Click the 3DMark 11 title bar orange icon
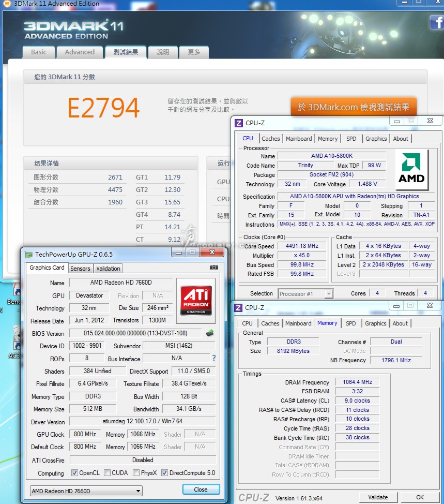The height and width of the screenshot is (504, 444). [x=7, y=4]
